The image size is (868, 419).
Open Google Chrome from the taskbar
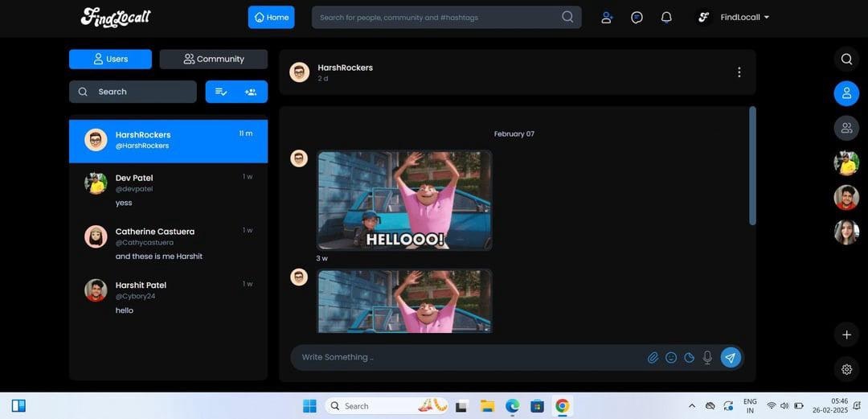coord(562,406)
